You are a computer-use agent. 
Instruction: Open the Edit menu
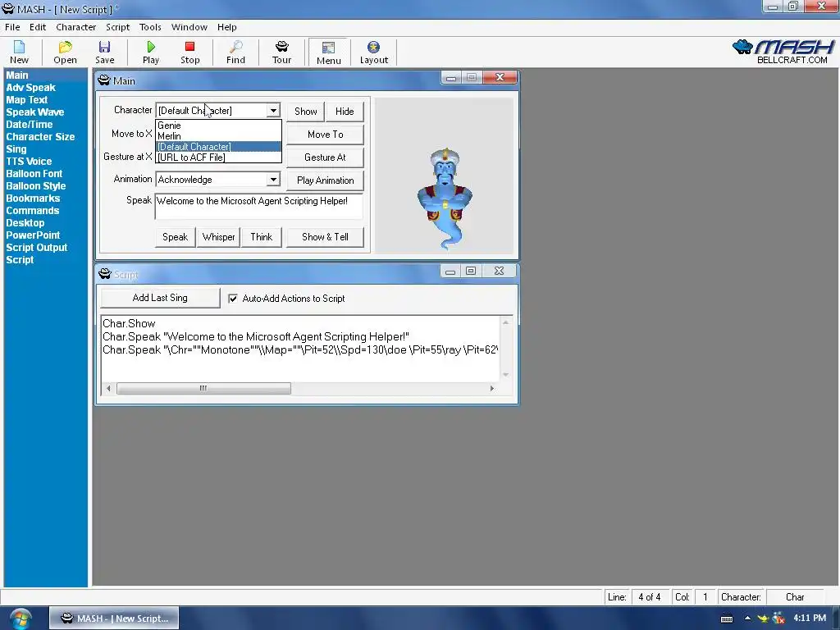pos(38,27)
